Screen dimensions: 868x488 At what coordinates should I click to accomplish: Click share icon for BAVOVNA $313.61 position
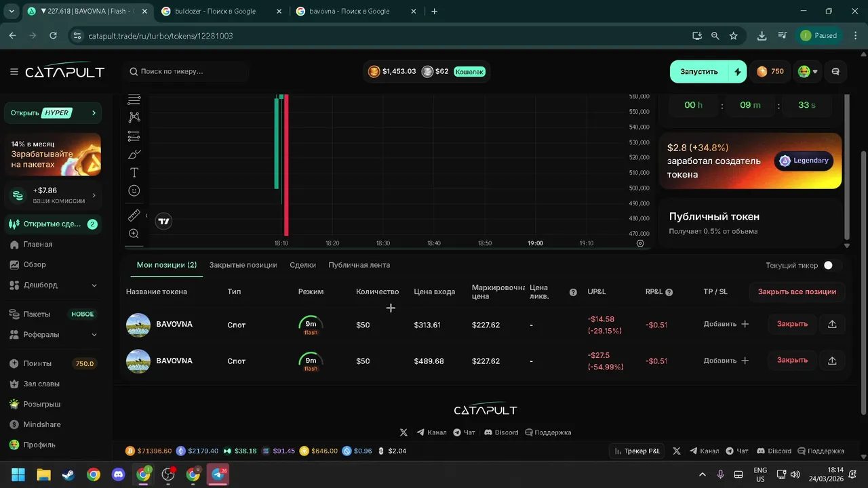(x=832, y=324)
